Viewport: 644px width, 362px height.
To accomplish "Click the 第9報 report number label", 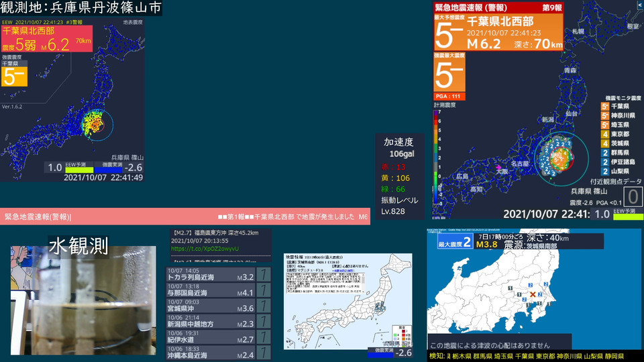I will tap(551, 7).
